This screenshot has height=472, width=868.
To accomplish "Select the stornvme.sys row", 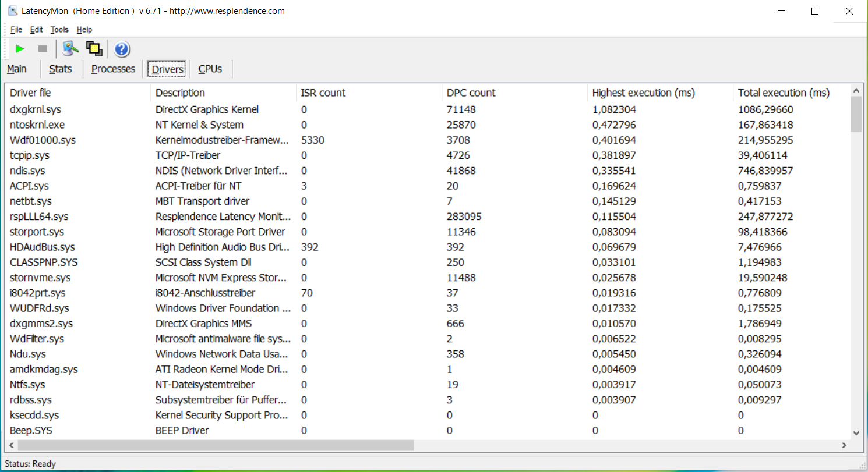I will pyautogui.click(x=428, y=278).
